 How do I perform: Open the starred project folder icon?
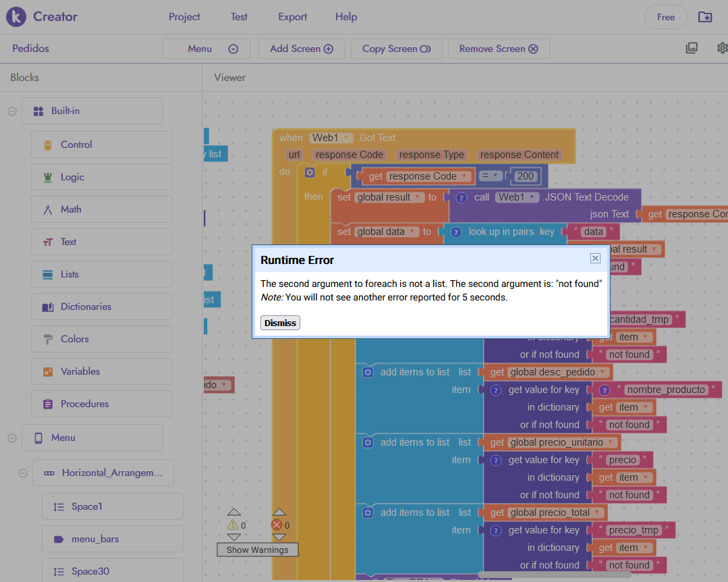coord(705,16)
